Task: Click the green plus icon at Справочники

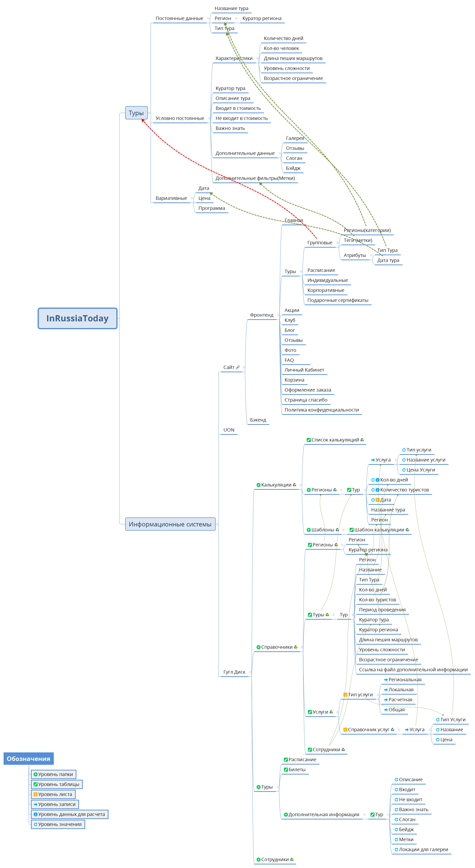Action: click(258, 647)
